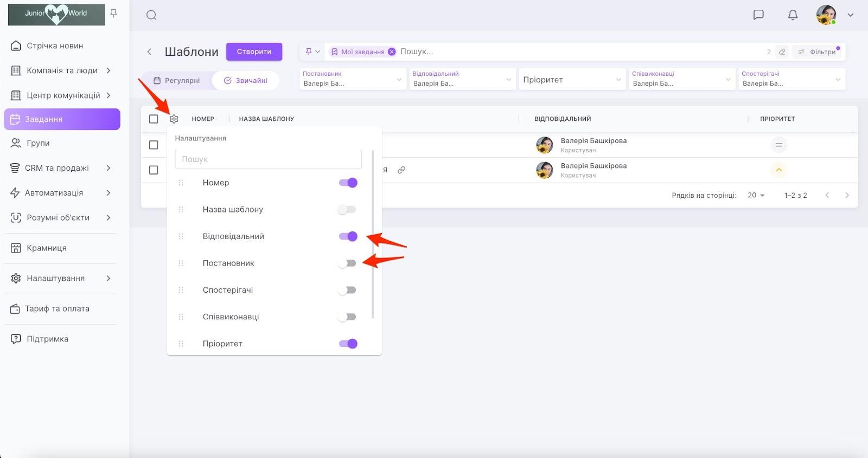Image resolution: width=868 pixels, height=458 pixels.
Task: Open the column settings gear icon
Action: [x=174, y=119]
